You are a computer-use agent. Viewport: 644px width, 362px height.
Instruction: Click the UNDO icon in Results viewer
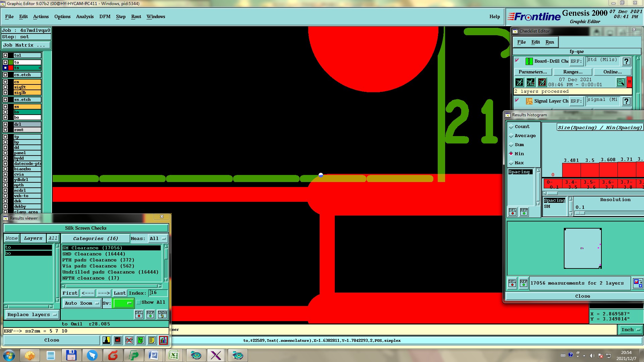(x=162, y=314)
